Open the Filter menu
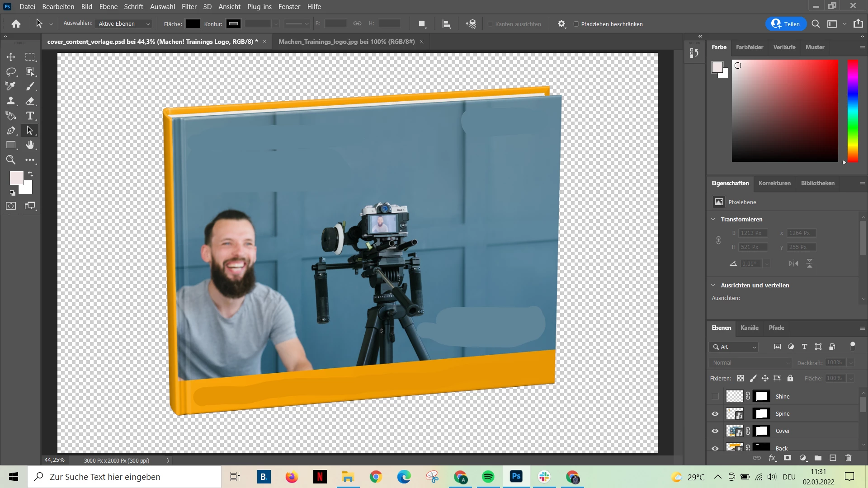868x488 pixels. [x=189, y=6]
